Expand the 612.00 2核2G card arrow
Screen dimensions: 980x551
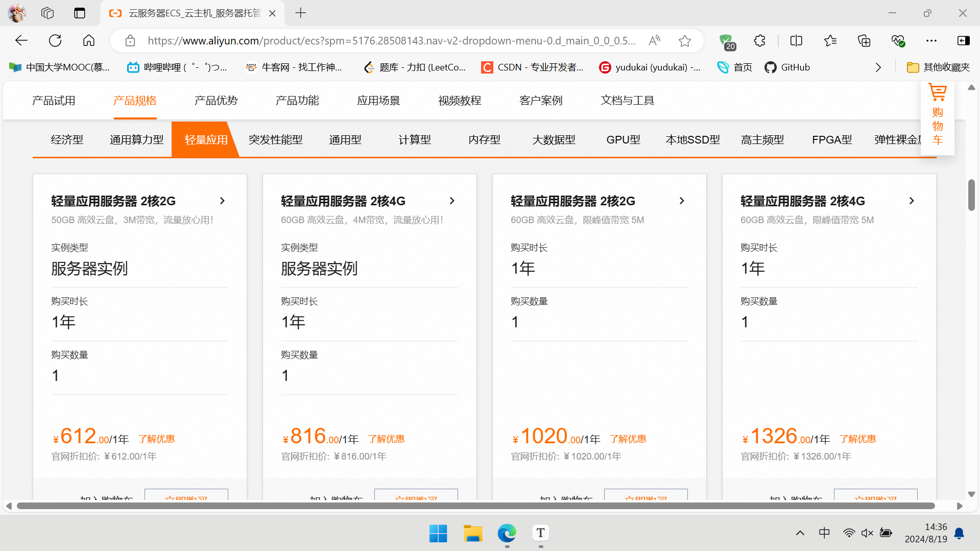[x=222, y=201]
